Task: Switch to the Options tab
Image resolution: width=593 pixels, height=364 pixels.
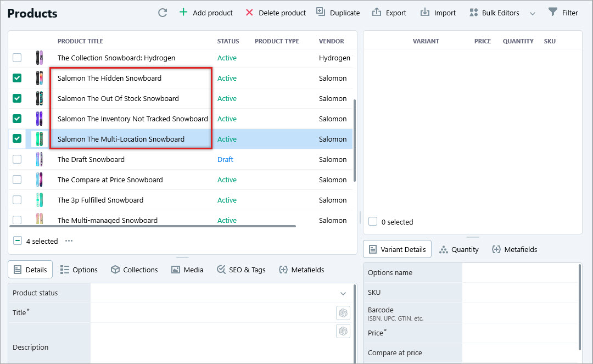Action: pos(79,270)
